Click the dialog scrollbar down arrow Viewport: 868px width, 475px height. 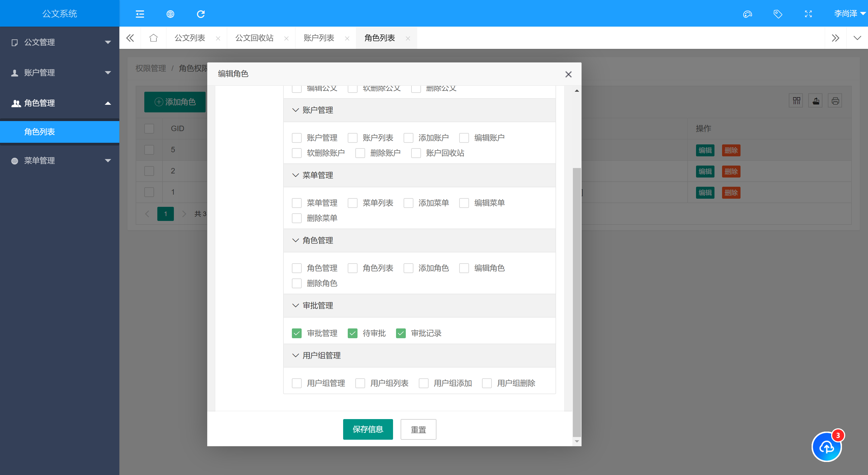pos(577,441)
